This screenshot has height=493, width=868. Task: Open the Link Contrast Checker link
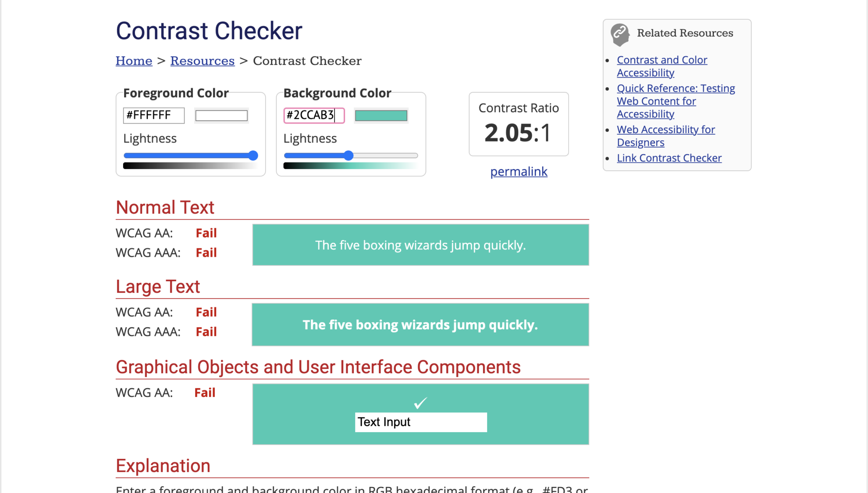tap(669, 158)
